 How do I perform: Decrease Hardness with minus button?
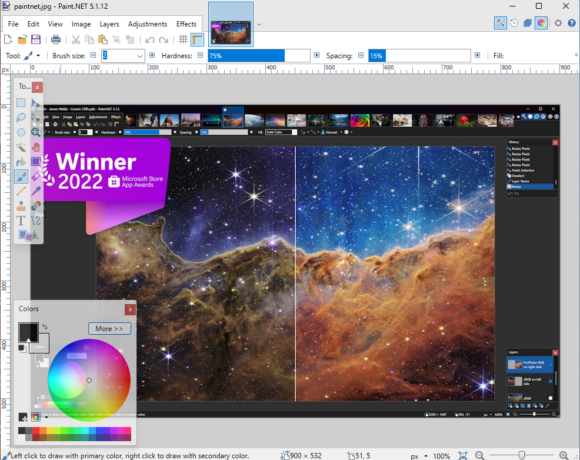pos(200,55)
